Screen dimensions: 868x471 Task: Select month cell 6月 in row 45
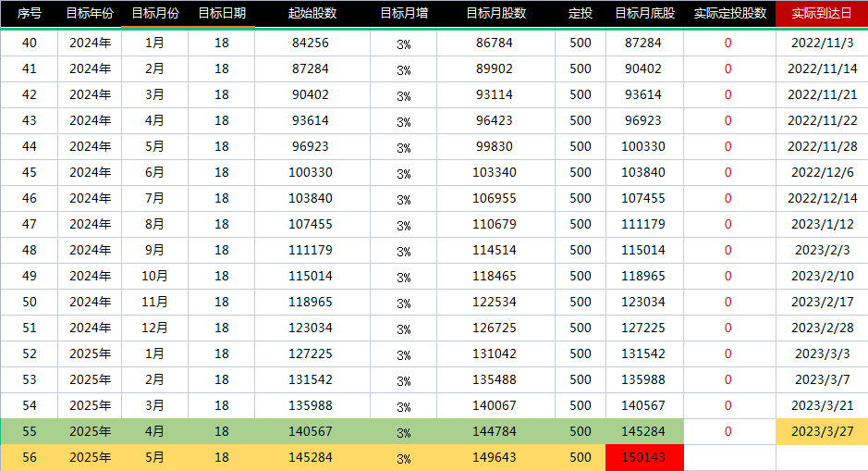coord(155,172)
